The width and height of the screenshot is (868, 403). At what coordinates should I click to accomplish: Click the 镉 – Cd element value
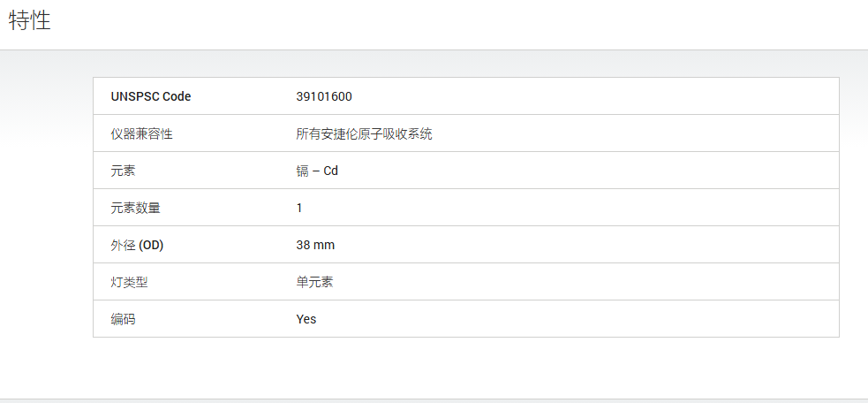pyautogui.click(x=317, y=171)
